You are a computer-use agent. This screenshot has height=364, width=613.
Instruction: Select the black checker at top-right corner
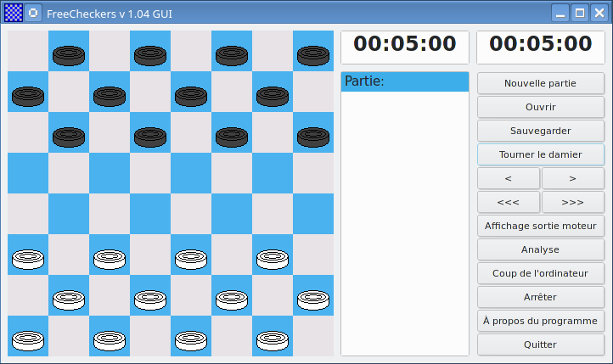pos(313,54)
